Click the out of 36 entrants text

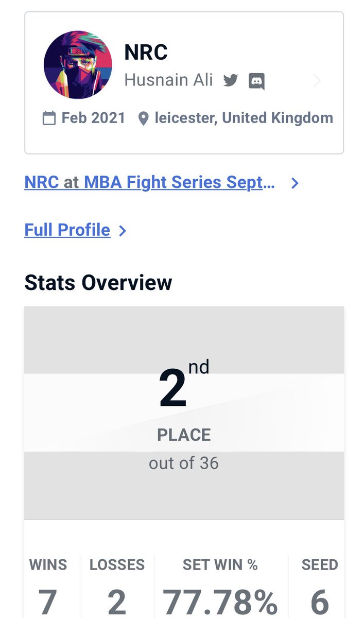point(184,463)
